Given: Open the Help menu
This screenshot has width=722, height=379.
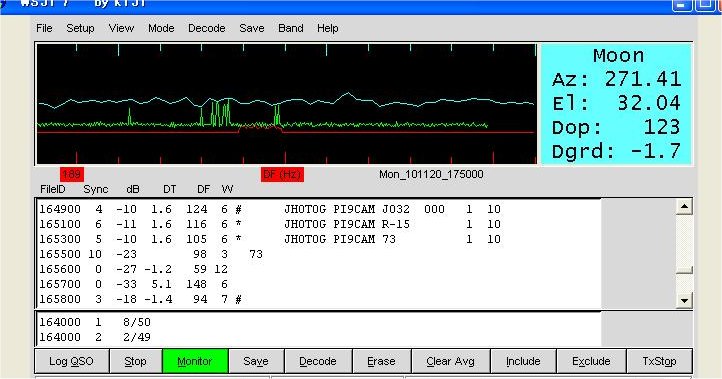Looking at the screenshot, I should coord(327,28).
